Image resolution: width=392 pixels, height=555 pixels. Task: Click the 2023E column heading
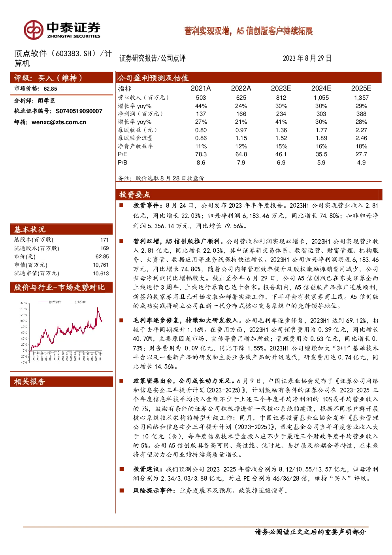click(x=281, y=88)
